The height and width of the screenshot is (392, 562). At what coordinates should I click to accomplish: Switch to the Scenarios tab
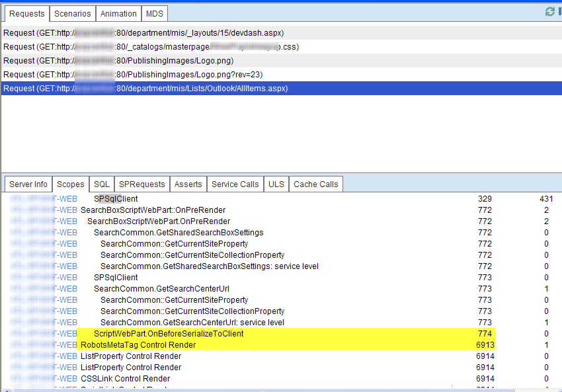[73, 14]
